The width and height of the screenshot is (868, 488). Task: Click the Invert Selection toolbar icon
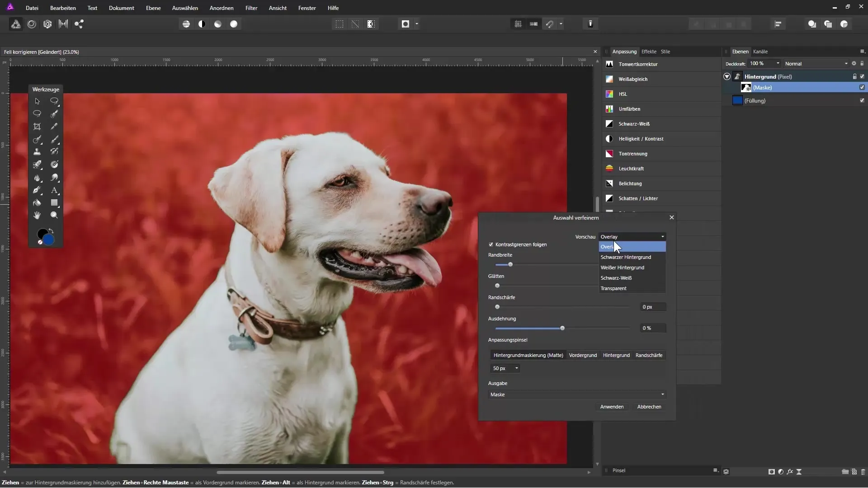point(371,24)
